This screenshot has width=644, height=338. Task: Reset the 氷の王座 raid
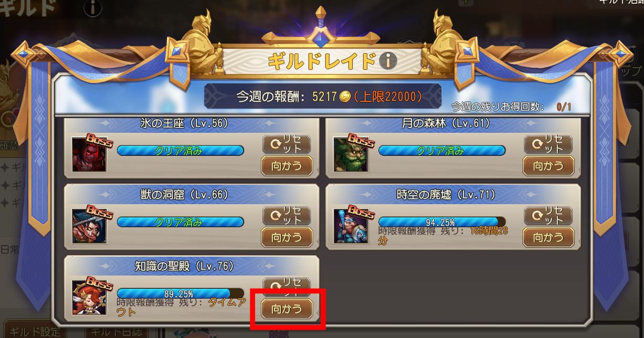pyautogui.click(x=287, y=144)
